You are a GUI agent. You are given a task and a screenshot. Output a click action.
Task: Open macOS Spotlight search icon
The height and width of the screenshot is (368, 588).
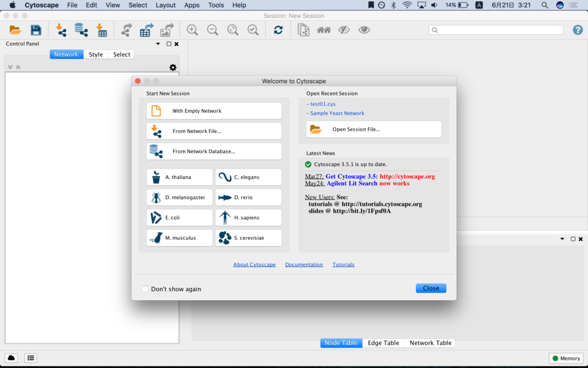coord(544,5)
